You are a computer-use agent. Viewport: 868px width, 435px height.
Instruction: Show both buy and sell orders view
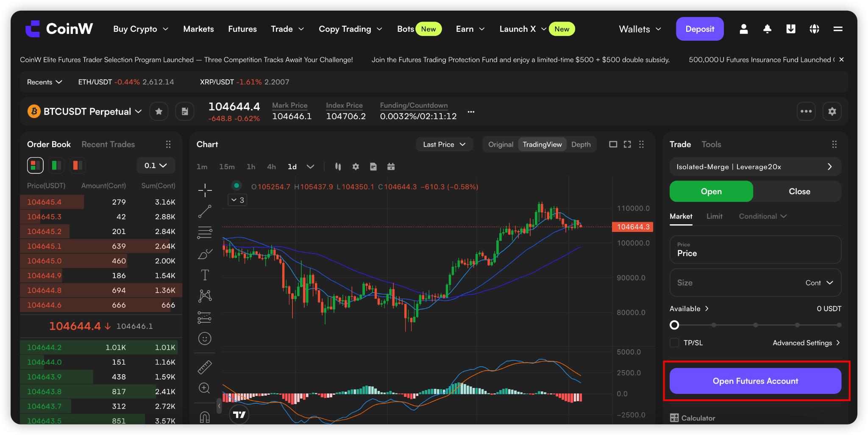click(x=35, y=165)
